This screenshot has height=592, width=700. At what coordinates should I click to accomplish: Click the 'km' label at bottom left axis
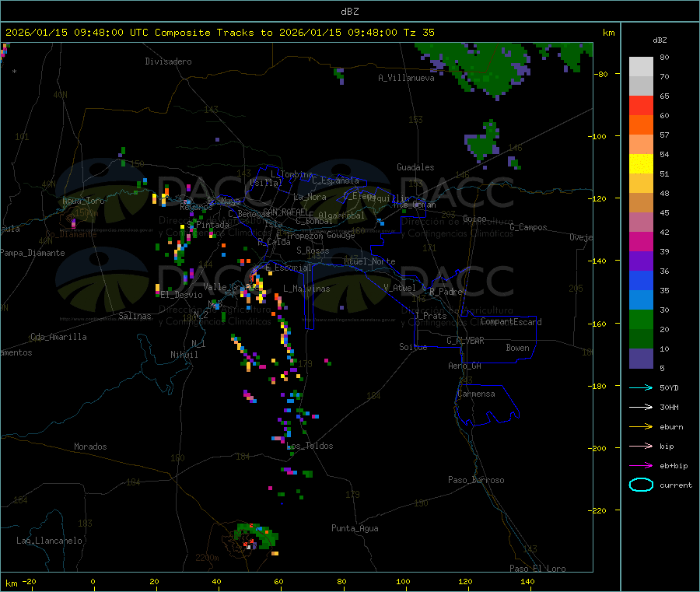click(x=11, y=583)
